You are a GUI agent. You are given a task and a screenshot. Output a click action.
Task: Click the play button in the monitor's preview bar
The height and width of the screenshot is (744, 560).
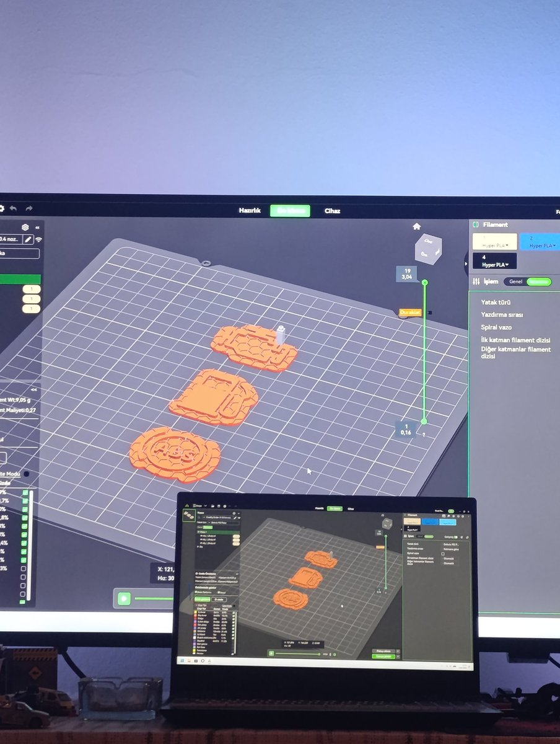click(x=125, y=599)
